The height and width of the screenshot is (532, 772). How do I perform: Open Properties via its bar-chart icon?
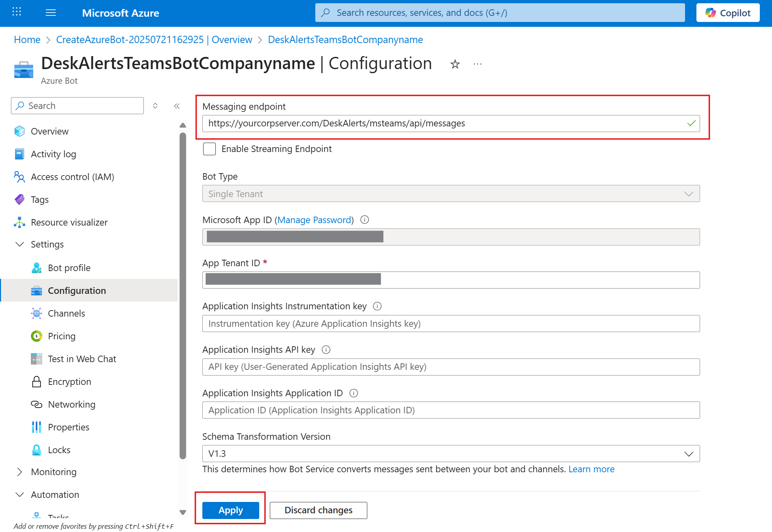(37, 427)
